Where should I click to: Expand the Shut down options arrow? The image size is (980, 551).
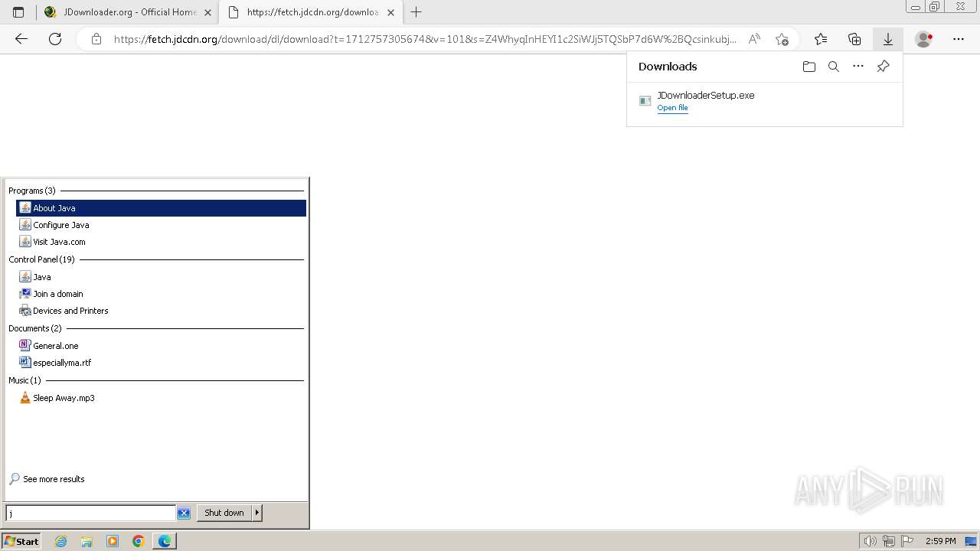(257, 513)
